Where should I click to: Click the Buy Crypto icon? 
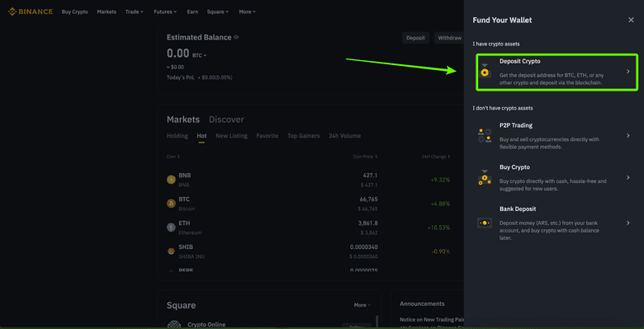(485, 177)
